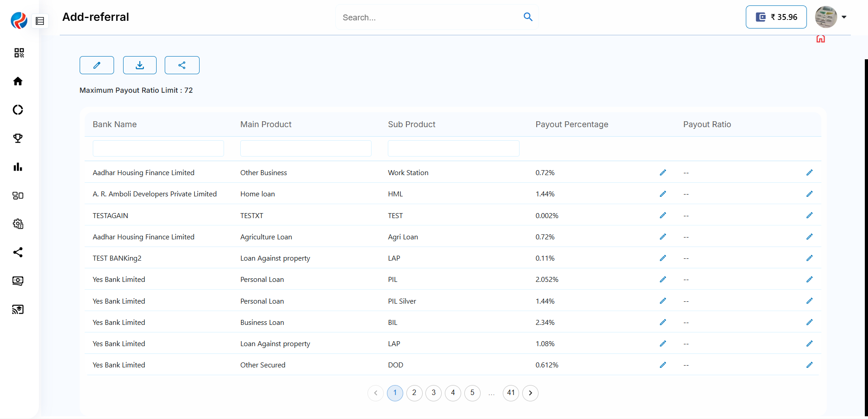
Task: Expand the profile dropdown arrow
Action: (844, 17)
